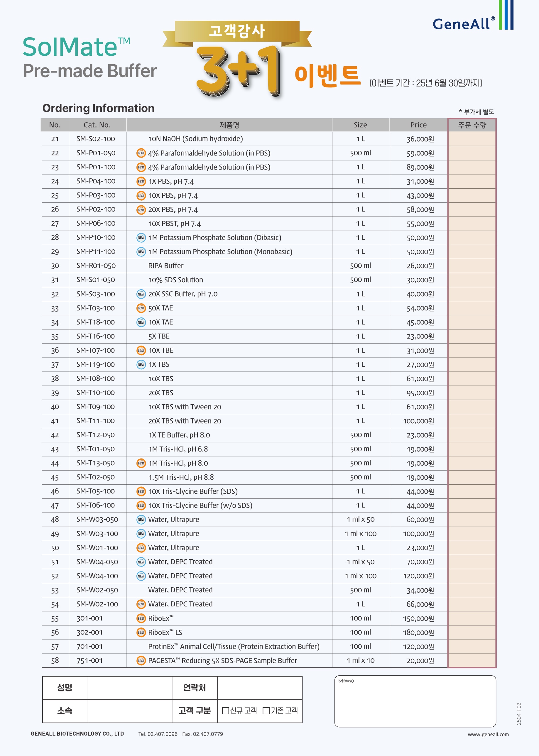
Task: Click the 10X TBS with Tween 20 text
Action: (185, 407)
